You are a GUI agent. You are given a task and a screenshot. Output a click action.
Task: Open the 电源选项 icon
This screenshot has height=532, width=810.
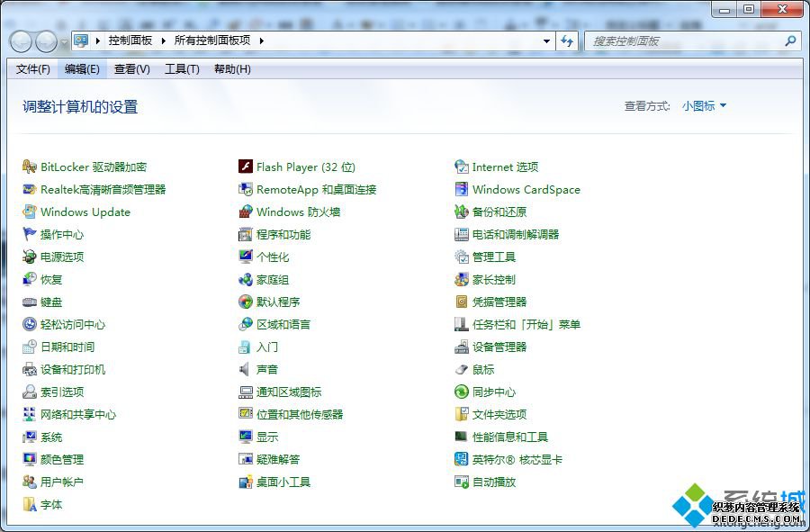pos(30,257)
